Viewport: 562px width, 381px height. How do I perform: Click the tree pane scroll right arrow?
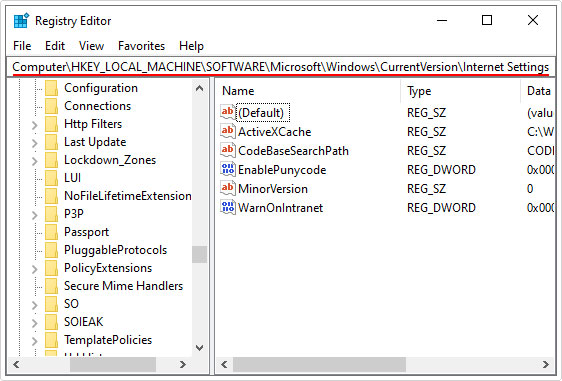click(x=183, y=365)
